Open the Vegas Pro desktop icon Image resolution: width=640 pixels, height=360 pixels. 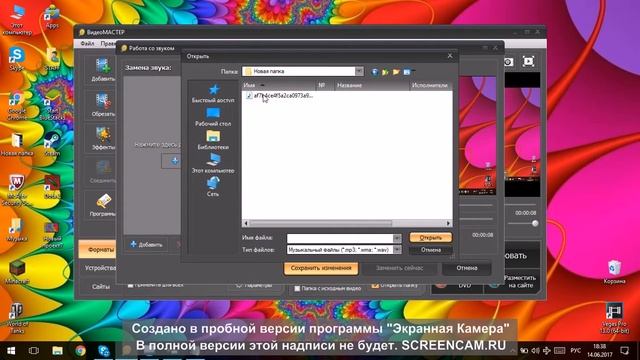coord(614,318)
